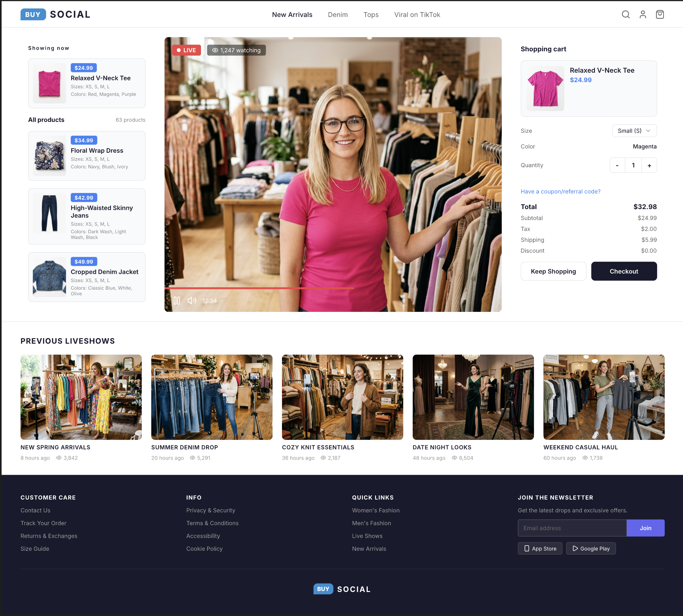
Task: Open the search icon in the header
Action: (x=625, y=14)
